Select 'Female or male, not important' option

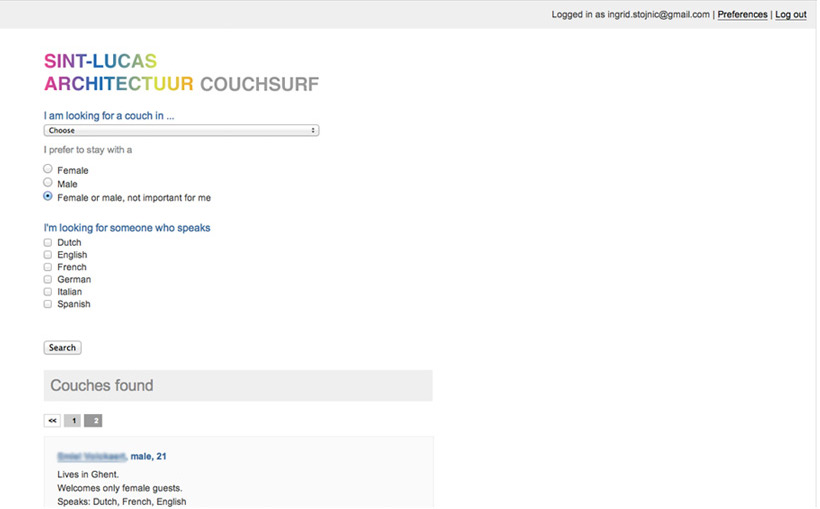click(x=48, y=196)
